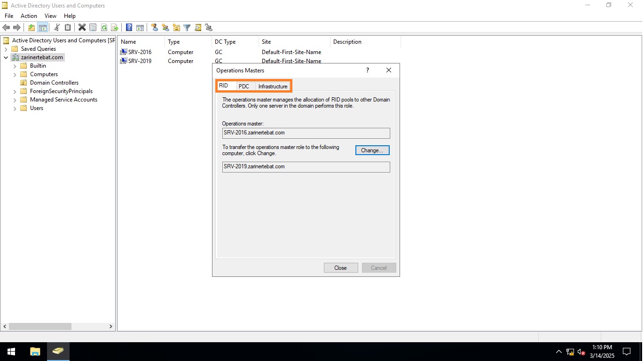Open Help using the blue question mark icon
Viewport: 644px width, 361px height.
(x=129, y=28)
